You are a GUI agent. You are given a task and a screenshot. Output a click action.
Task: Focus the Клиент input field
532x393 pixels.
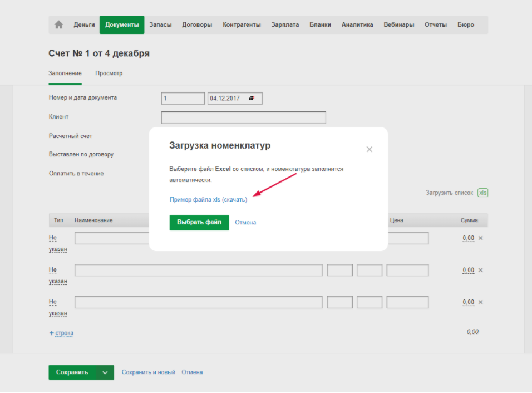pos(244,117)
